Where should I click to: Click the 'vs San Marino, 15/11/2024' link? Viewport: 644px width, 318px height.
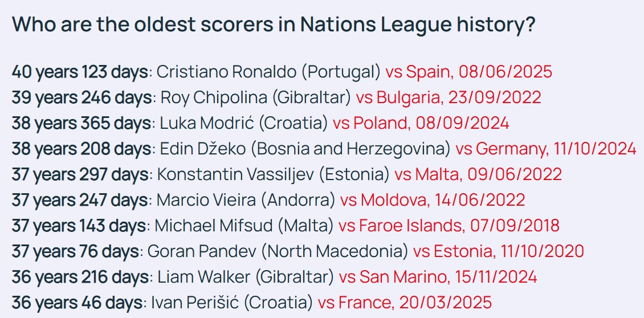[x=438, y=277]
